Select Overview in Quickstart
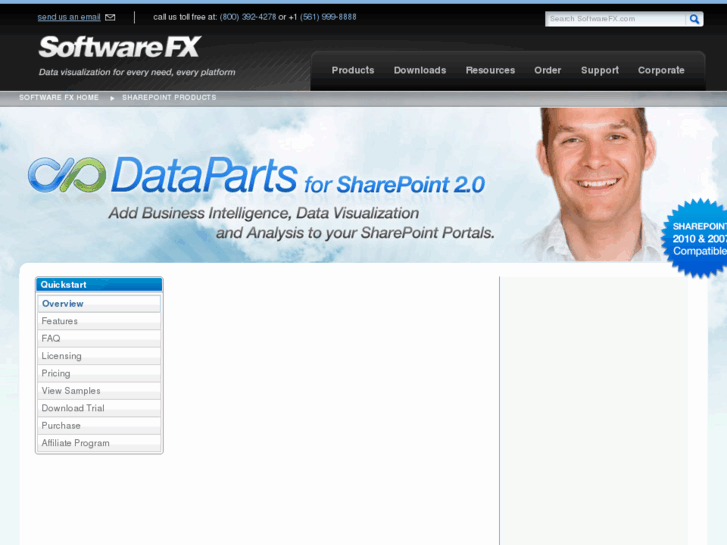Viewport: 727px width, 545px height. 99,303
